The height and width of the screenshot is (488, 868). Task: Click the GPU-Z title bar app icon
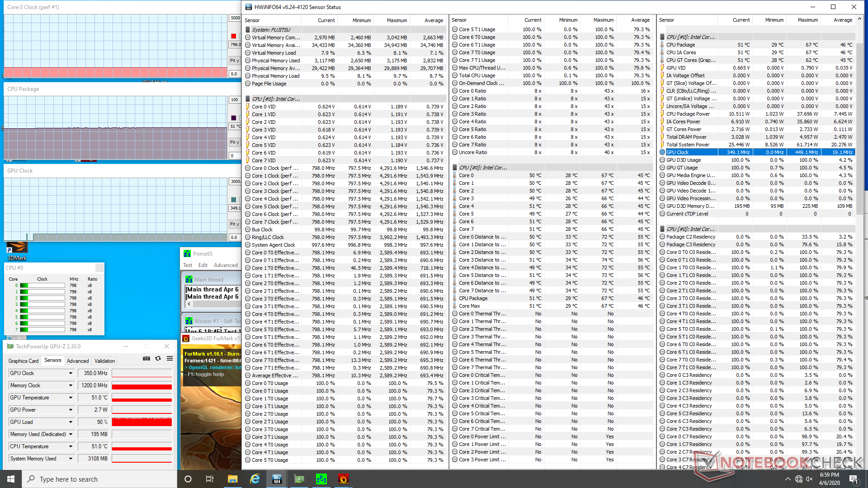[10, 347]
